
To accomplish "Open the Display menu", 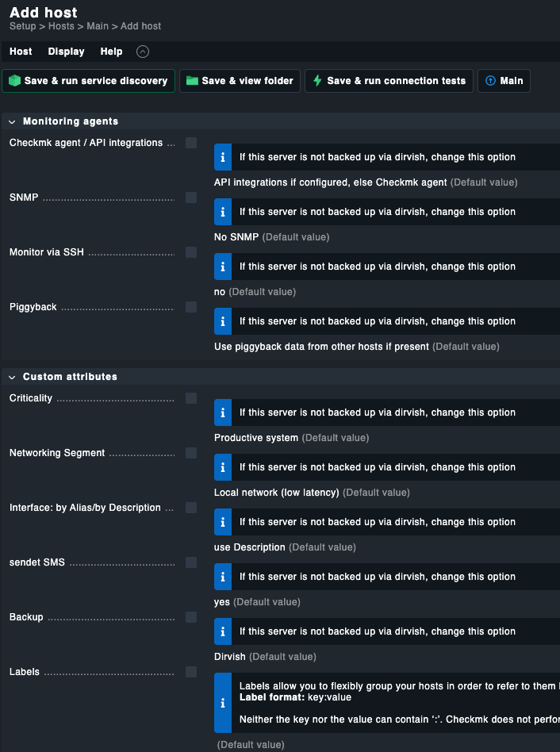I will (x=66, y=52).
